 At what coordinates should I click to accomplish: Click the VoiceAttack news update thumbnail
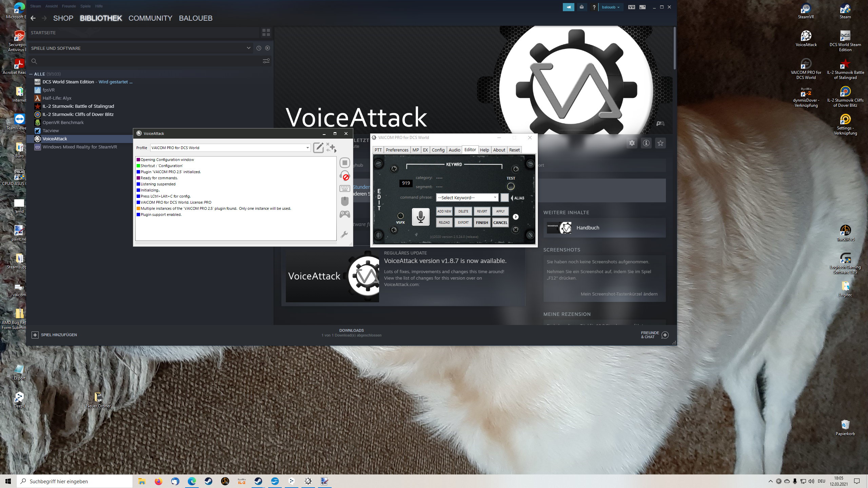point(332,276)
